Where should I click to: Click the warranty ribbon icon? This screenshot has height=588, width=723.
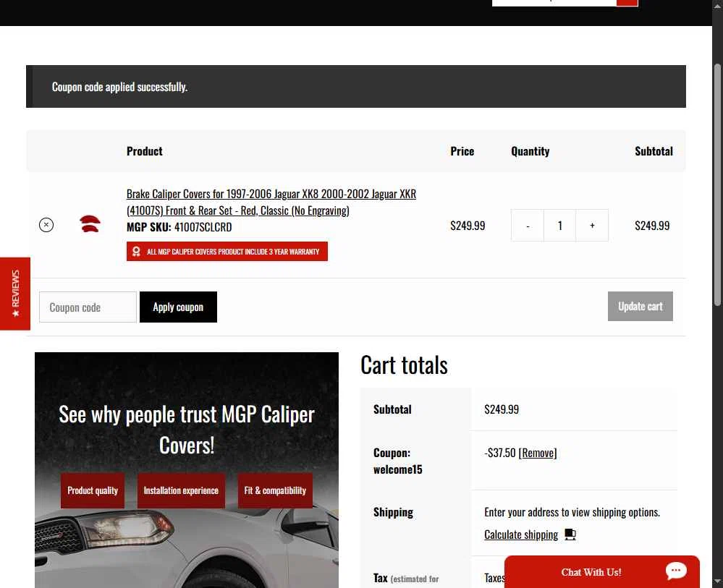click(x=136, y=252)
